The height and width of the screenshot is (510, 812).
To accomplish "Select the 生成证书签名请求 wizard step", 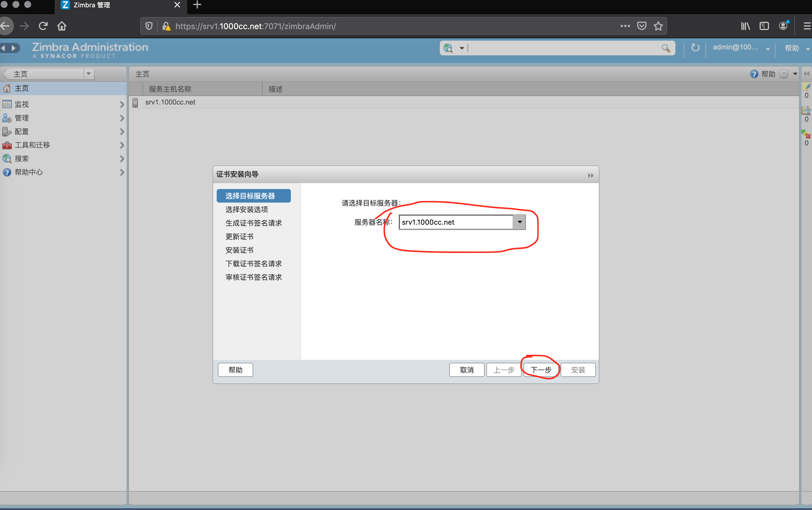I will coord(253,223).
